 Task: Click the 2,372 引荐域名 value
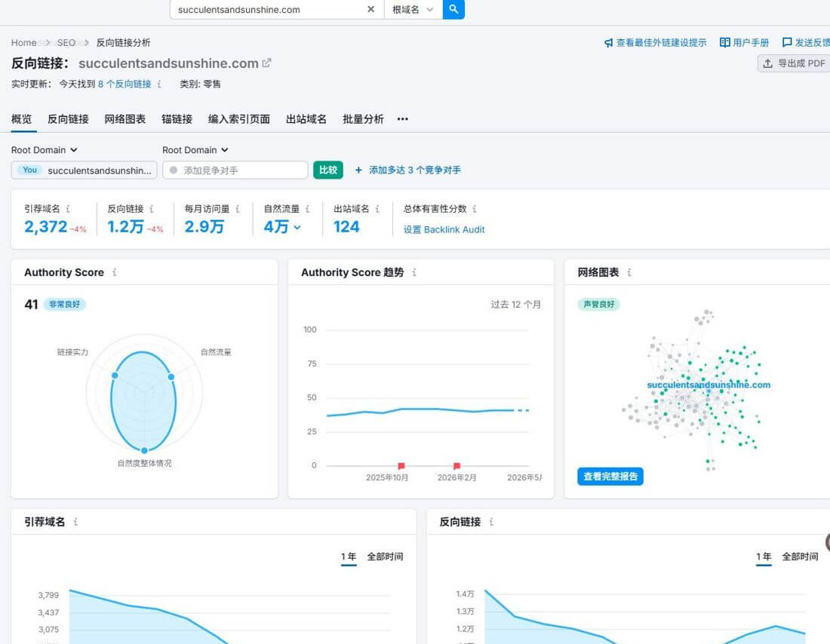pyautogui.click(x=45, y=227)
